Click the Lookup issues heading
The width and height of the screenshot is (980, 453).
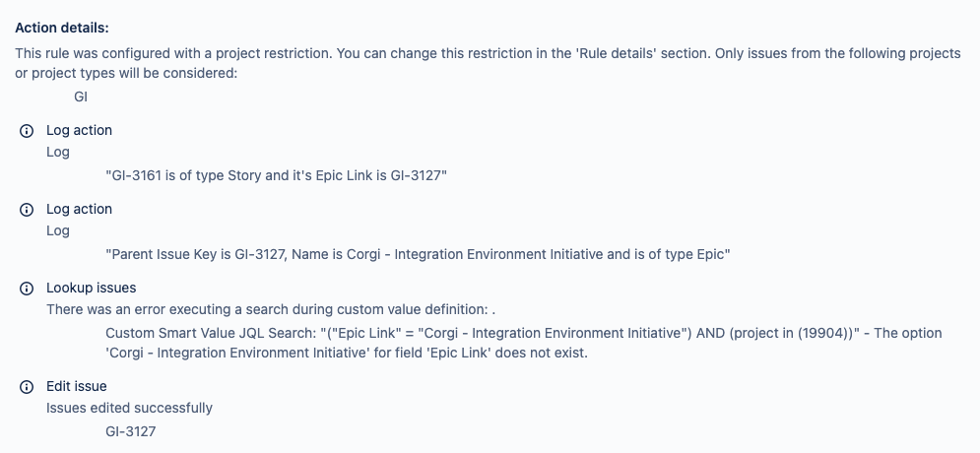92,288
